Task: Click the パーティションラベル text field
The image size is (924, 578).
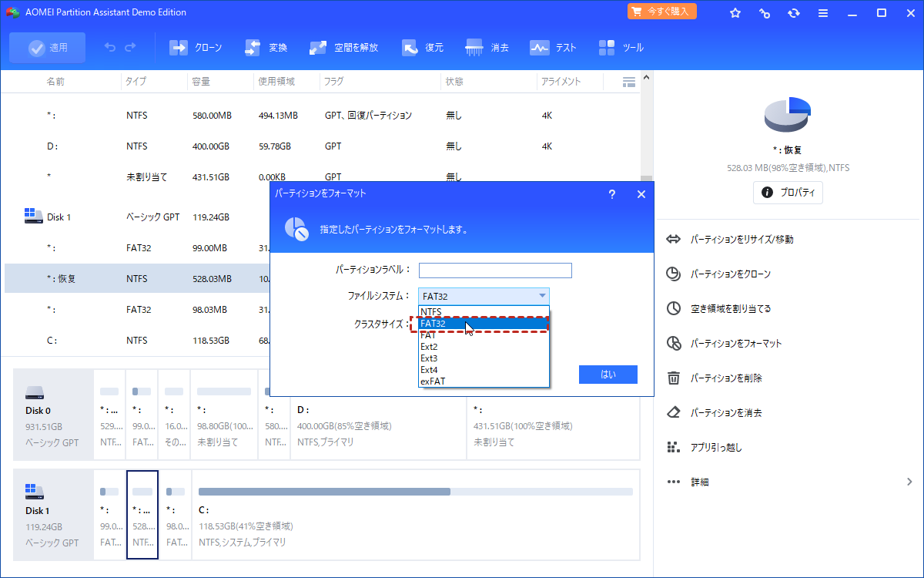Action: pyautogui.click(x=495, y=271)
